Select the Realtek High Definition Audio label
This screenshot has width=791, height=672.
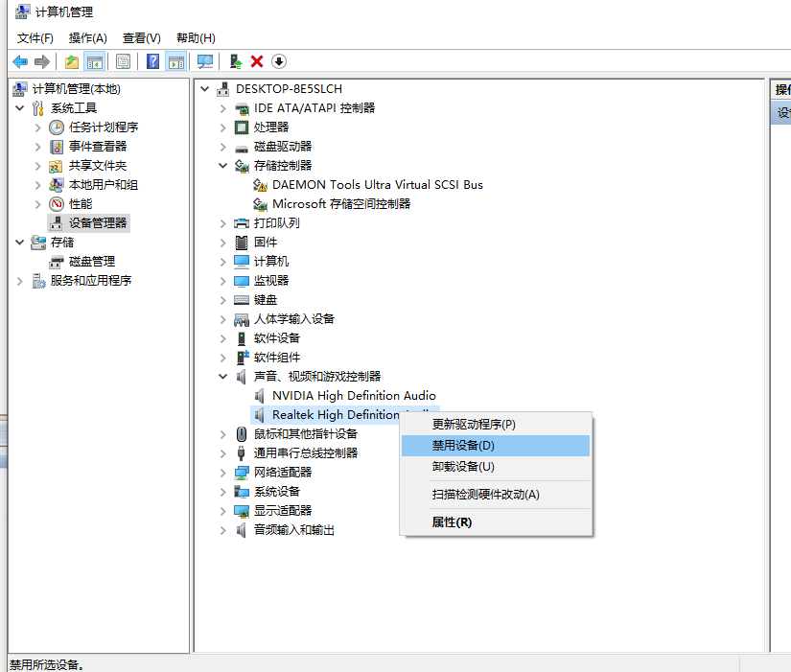point(336,415)
